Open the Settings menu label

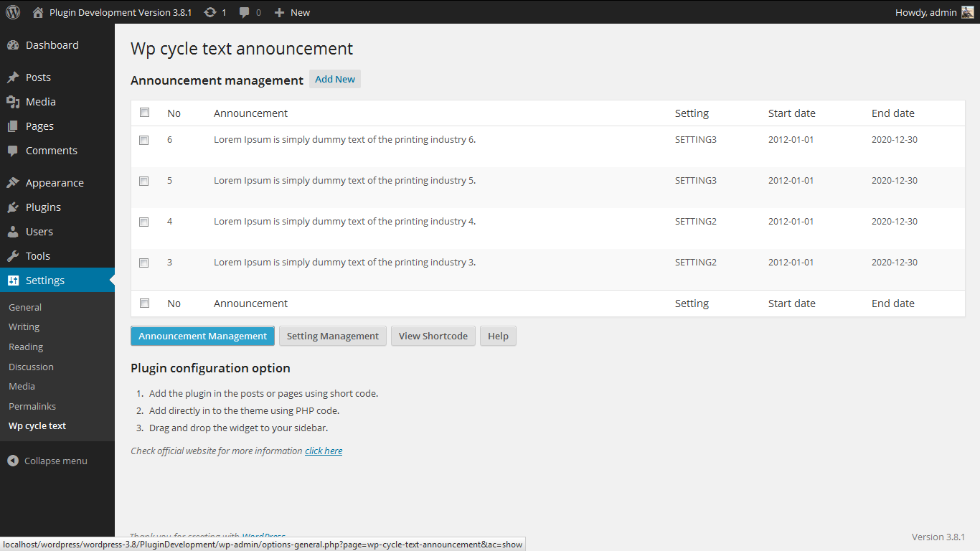tap(45, 281)
